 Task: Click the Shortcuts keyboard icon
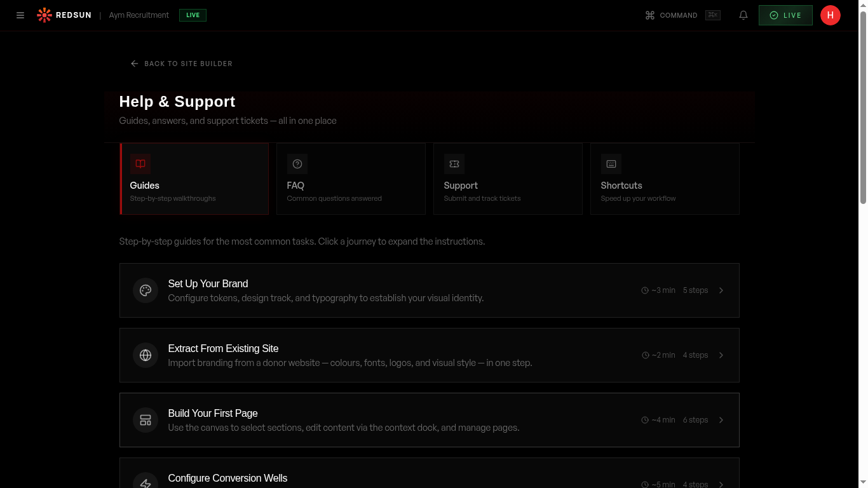coord(611,164)
